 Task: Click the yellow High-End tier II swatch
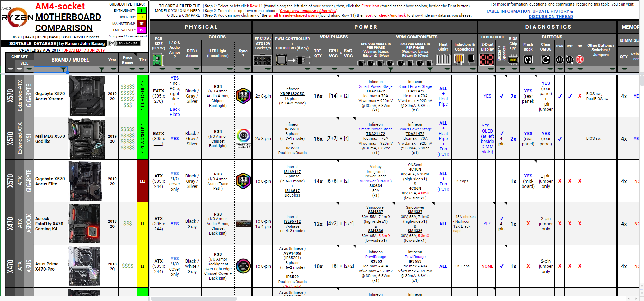pos(141,17)
